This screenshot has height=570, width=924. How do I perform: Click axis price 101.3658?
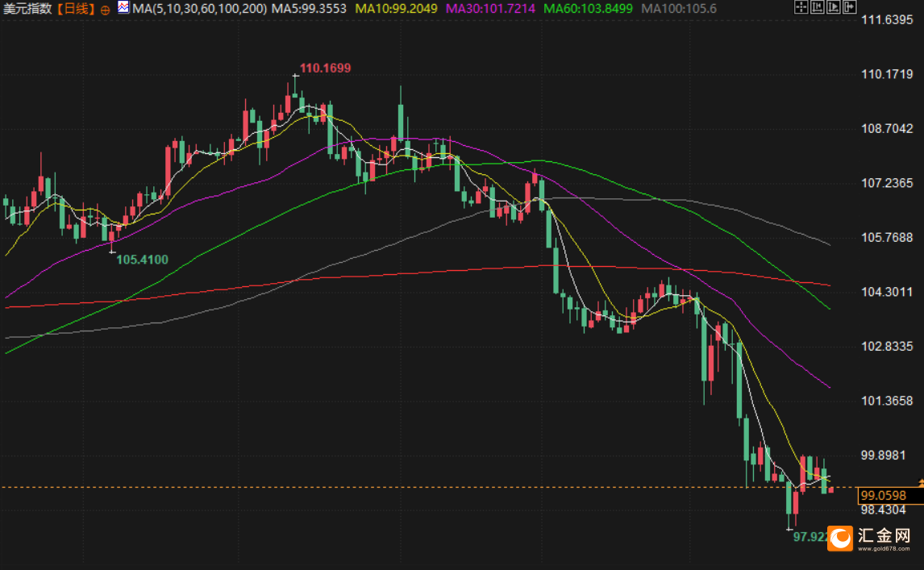click(x=887, y=401)
